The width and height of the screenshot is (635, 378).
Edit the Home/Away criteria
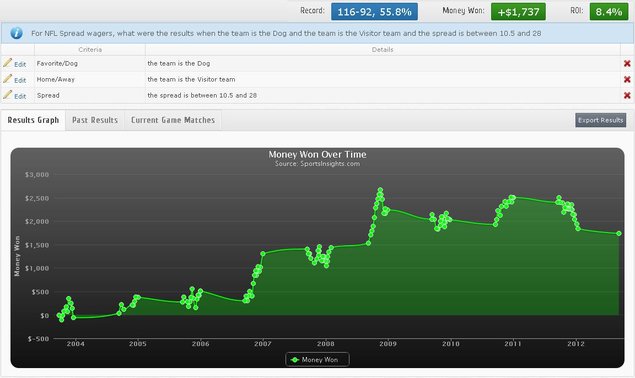tap(20, 80)
